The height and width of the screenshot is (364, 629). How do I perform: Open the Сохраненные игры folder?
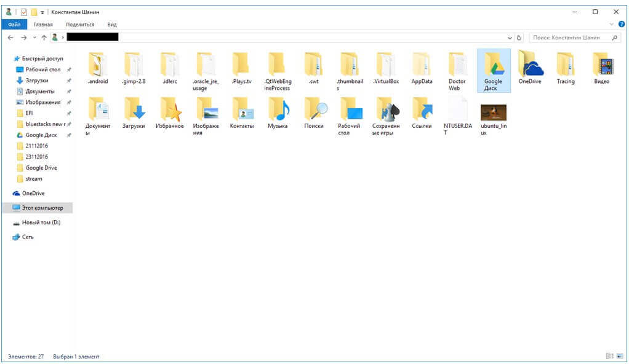[x=385, y=109]
